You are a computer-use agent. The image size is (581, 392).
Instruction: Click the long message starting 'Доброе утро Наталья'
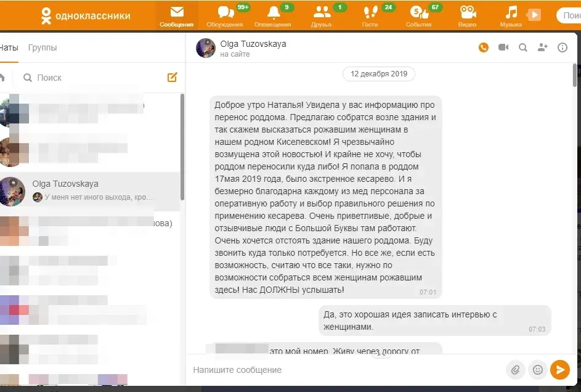click(326, 197)
